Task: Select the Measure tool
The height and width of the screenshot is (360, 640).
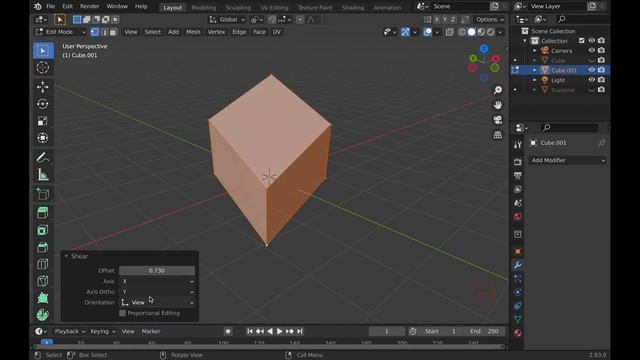Action: [43, 175]
